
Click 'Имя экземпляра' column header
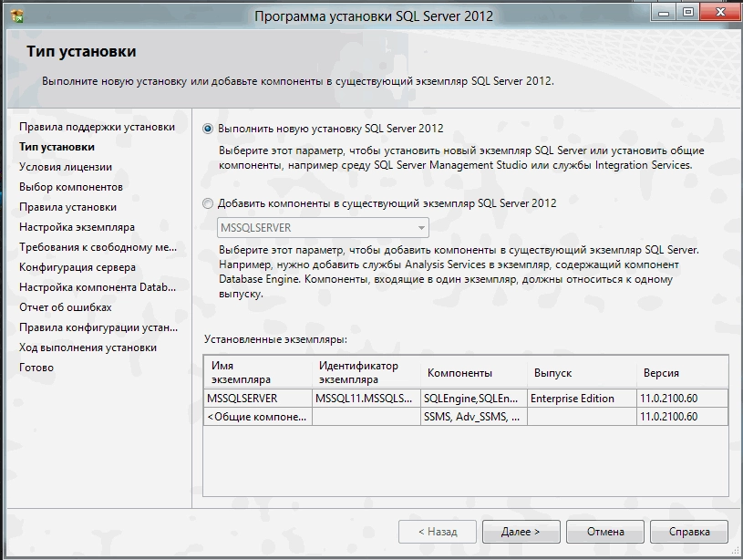tap(258, 372)
